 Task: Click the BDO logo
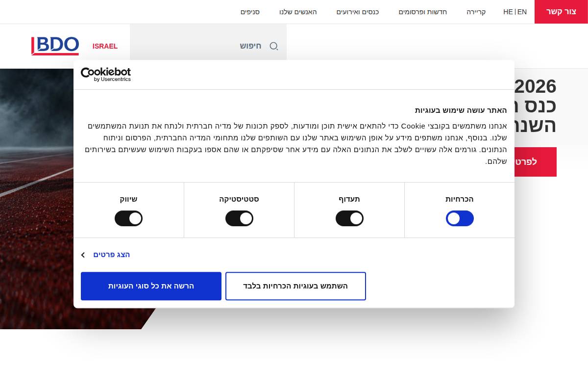pos(55,46)
